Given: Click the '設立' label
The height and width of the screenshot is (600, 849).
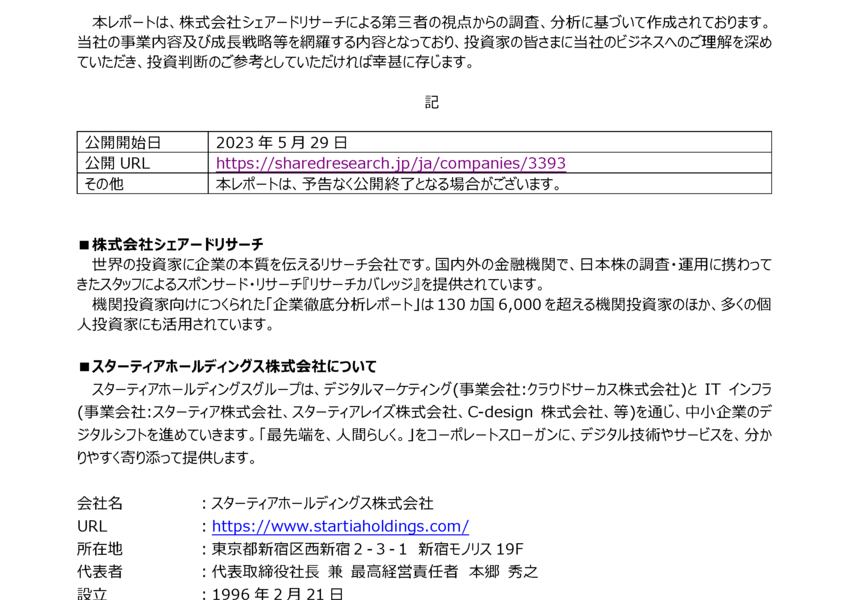Looking at the screenshot, I should point(92,594).
